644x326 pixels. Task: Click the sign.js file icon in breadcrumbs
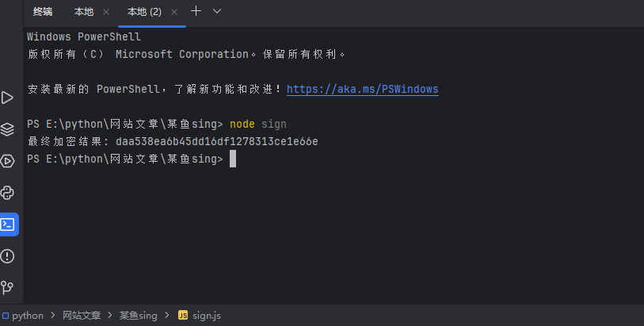(x=183, y=316)
